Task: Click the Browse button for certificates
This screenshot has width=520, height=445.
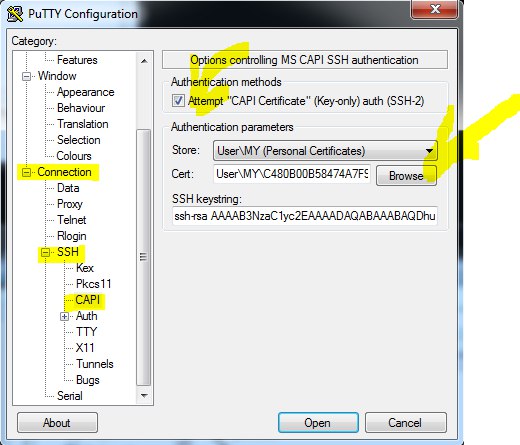Action: click(406, 175)
